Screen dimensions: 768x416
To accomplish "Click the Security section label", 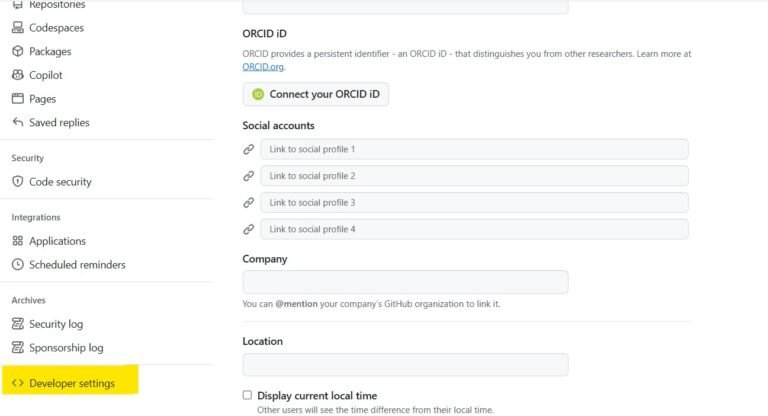I will pos(27,158).
